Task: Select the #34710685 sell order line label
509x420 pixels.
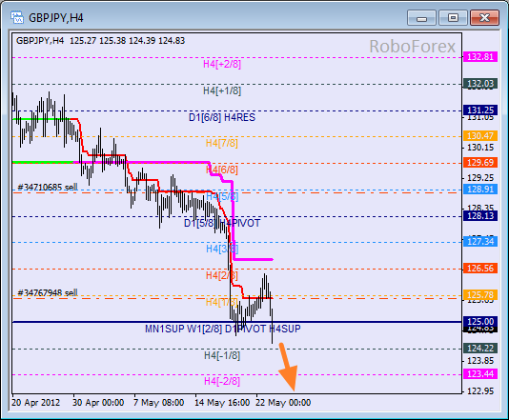Action: [x=48, y=187]
